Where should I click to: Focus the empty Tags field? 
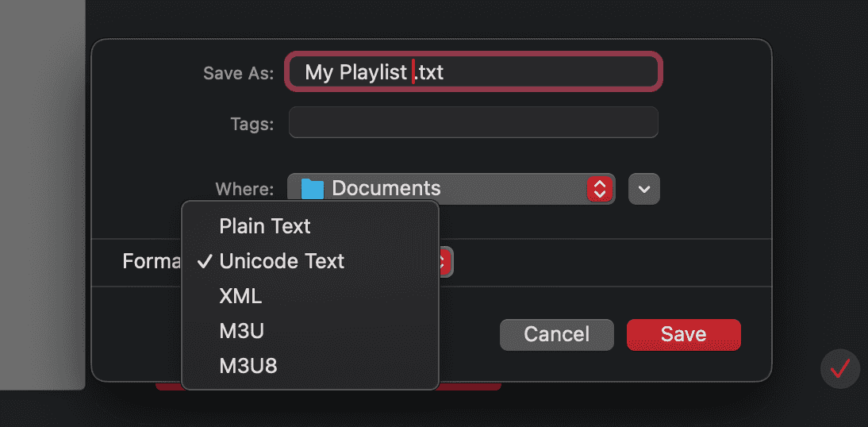473,123
